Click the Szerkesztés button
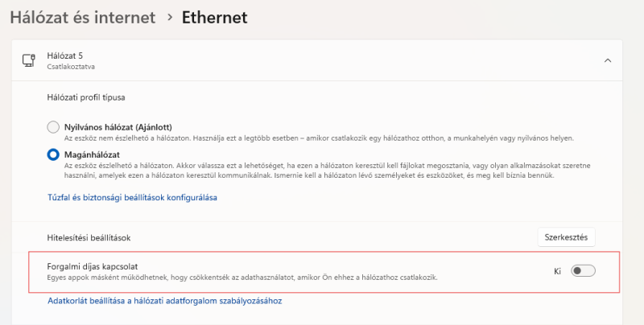This screenshot has height=325, width=644. [x=566, y=237]
